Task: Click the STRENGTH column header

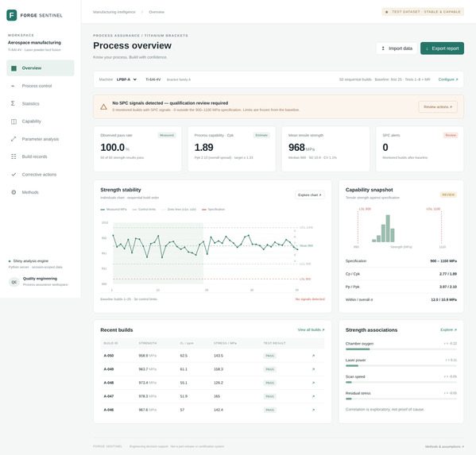Action: pyautogui.click(x=148, y=343)
